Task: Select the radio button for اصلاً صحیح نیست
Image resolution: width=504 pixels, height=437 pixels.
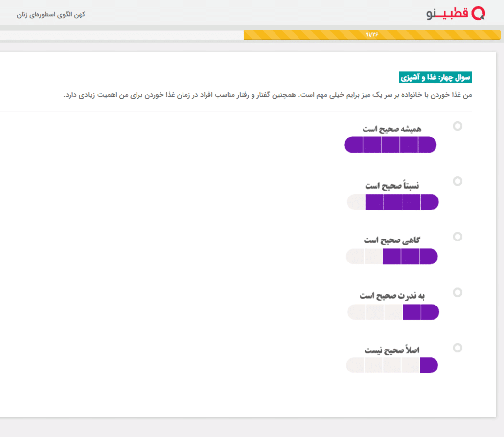Action: pos(458,348)
